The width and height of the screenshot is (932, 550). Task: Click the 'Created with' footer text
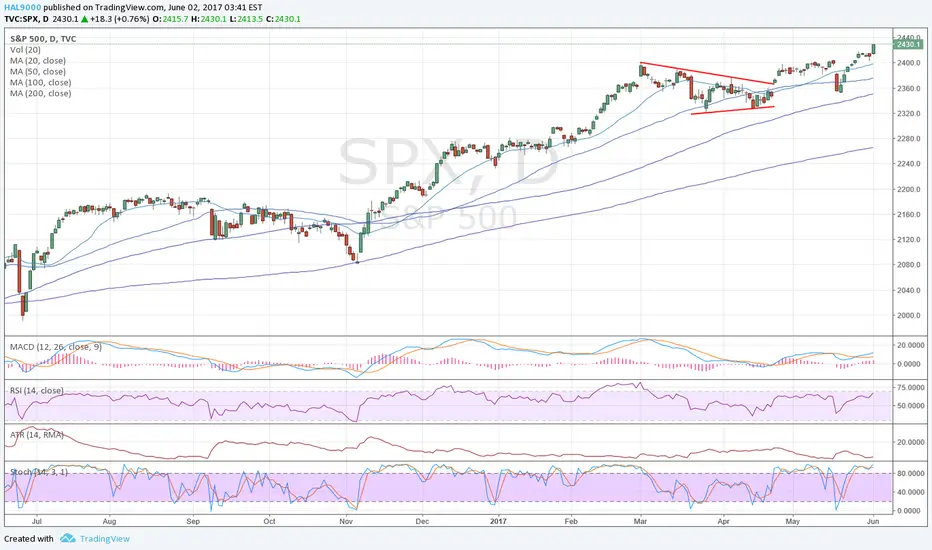point(29,539)
